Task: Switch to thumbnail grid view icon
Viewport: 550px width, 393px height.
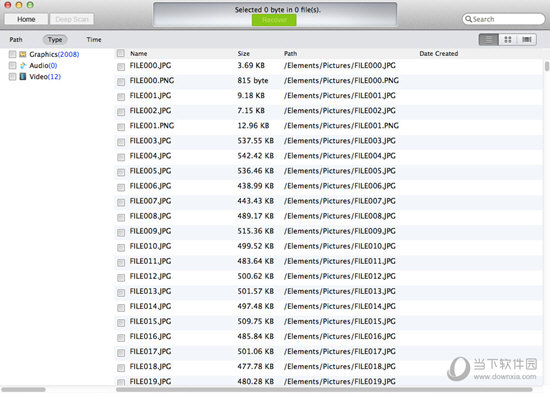Action: 508,40
